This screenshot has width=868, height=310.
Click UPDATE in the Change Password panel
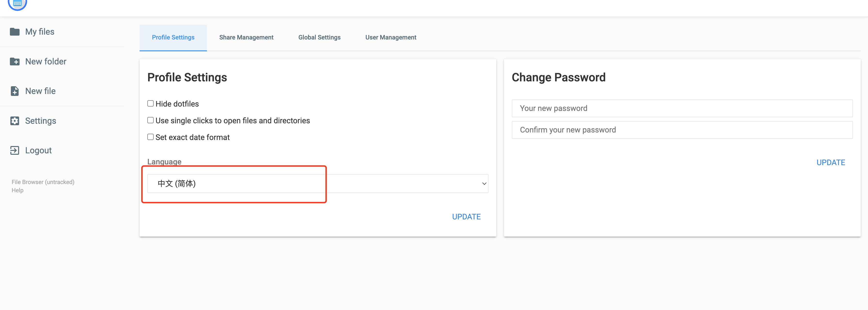pos(831,163)
